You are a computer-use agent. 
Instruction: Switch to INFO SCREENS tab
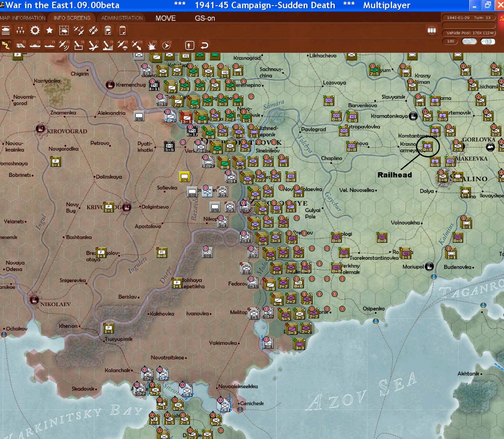(72, 18)
